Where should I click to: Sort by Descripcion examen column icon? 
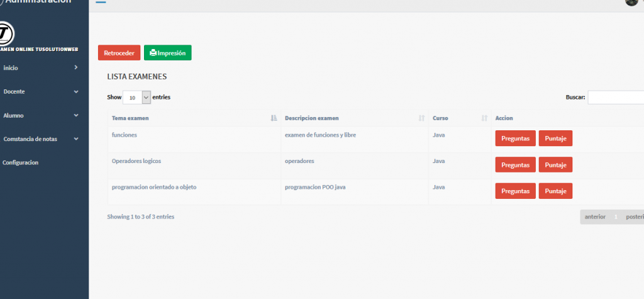tap(421, 118)
